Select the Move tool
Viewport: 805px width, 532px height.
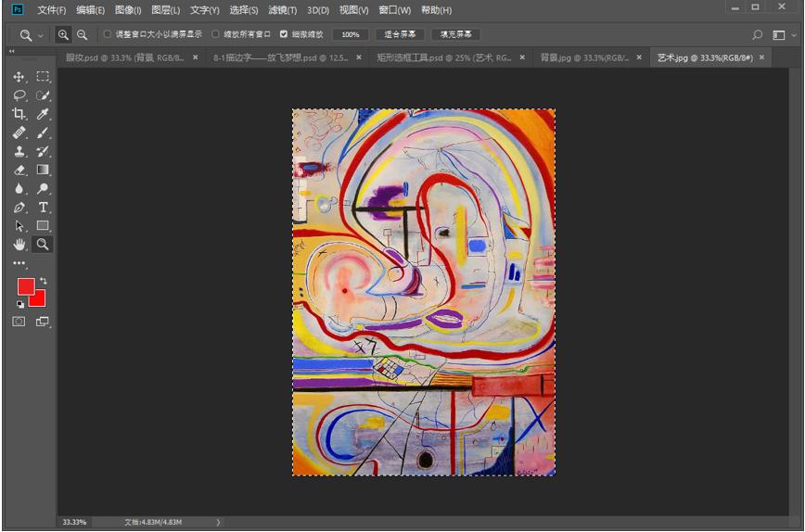[x=19, y=77]
